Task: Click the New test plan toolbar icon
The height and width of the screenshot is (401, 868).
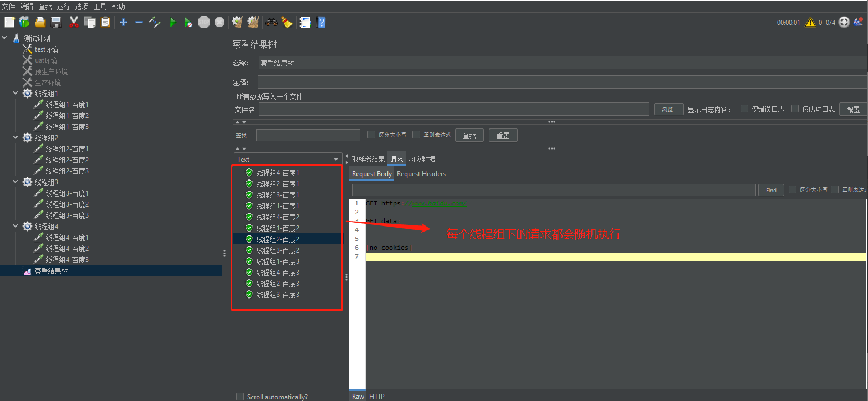Action: (x=9, y=22)
